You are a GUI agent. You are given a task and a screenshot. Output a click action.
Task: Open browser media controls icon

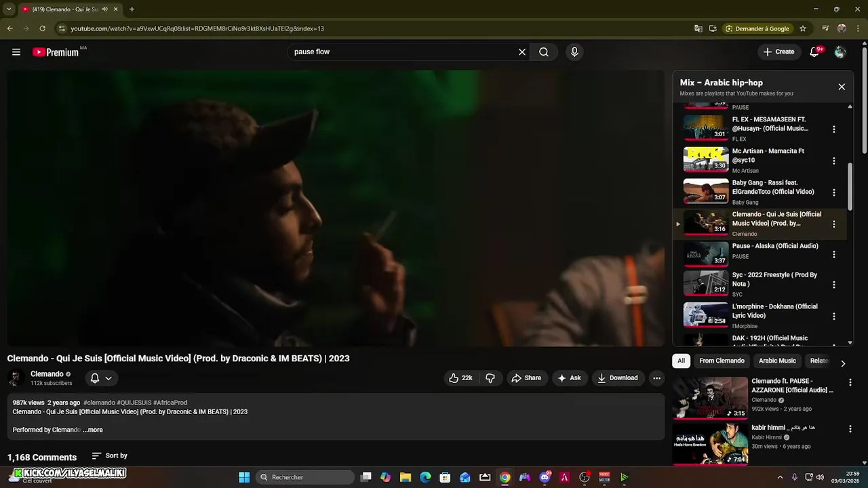click(825, 28)
